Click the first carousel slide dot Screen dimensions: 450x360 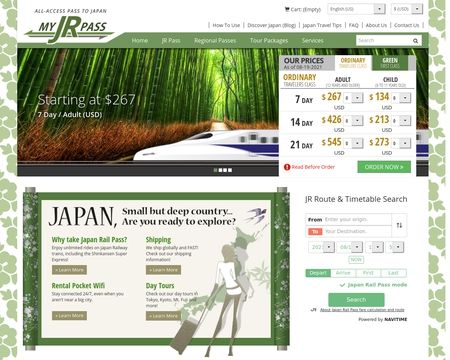click(x=215, y=170)
